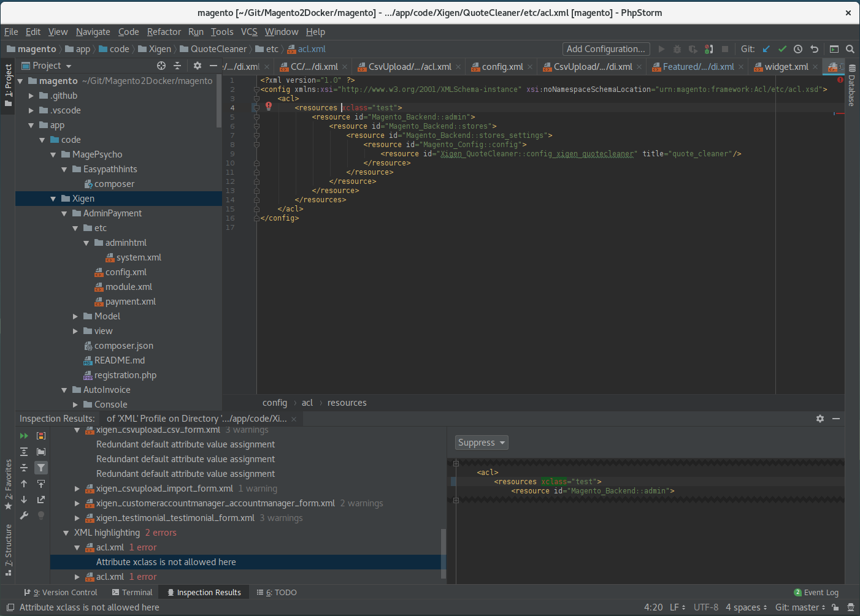This screenshot has width=860, height=616.
Task: Collapse the AdminPayment folder
Action: click(64, 213)
